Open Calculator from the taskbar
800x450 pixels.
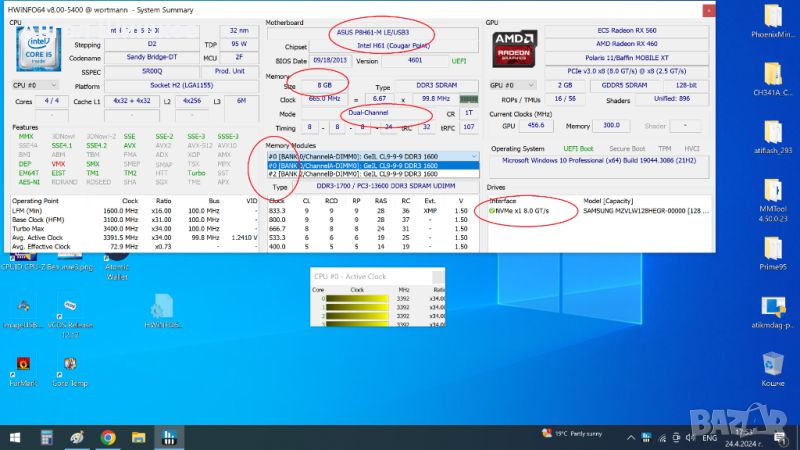[x=46, y=437]
